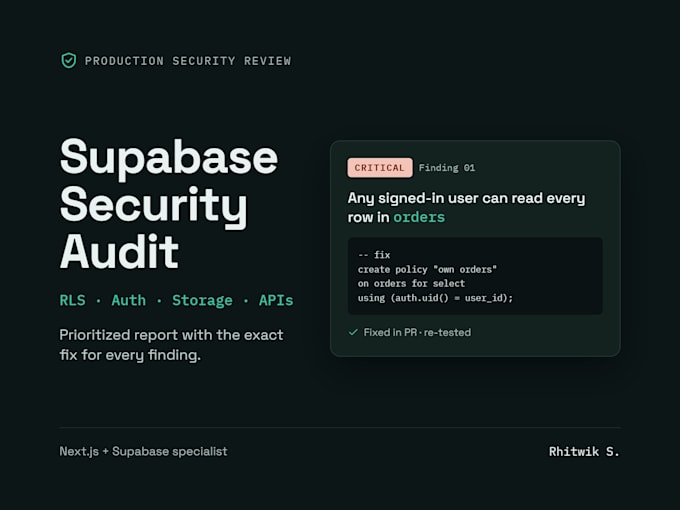Click the 'RLS' tag text
Image resolution: width=680 pixels, height=510 pixels.
pos(72,300)
